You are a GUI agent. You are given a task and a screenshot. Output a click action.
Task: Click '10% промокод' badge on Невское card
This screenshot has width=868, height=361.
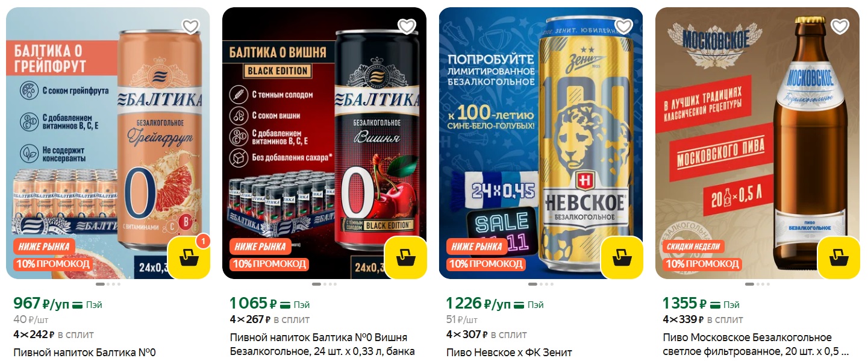point(486,264)
